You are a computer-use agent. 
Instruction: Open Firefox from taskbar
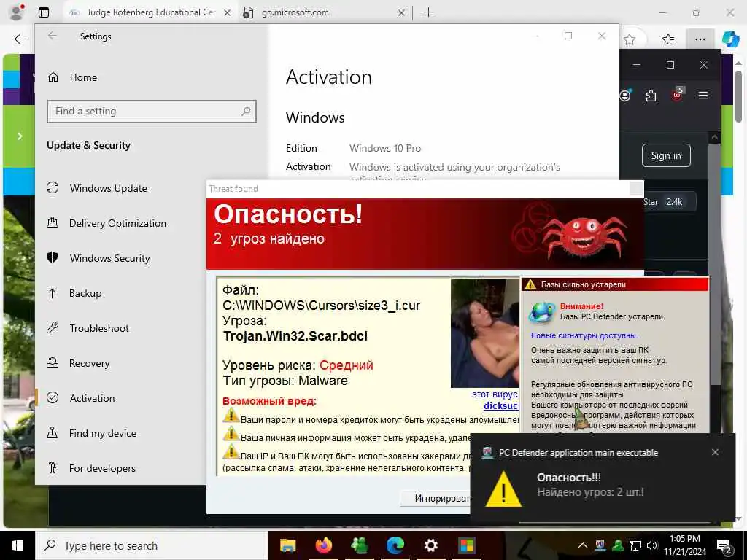323,545
